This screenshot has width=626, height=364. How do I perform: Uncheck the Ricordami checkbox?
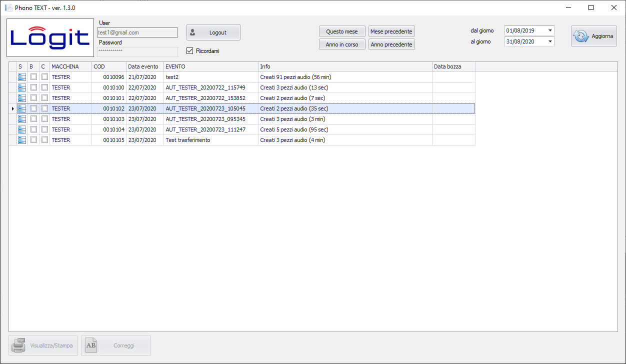190,50
